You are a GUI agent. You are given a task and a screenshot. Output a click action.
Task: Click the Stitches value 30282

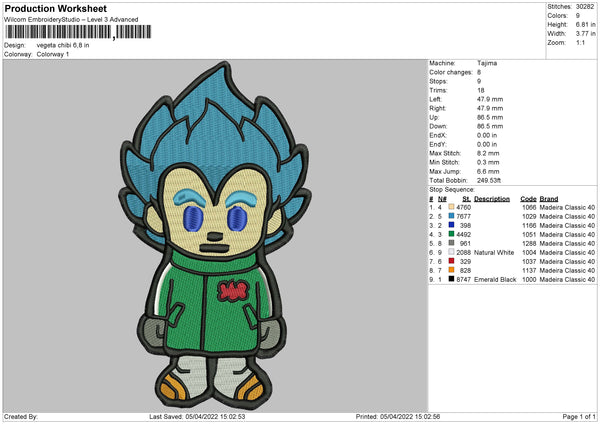point(585,7)
